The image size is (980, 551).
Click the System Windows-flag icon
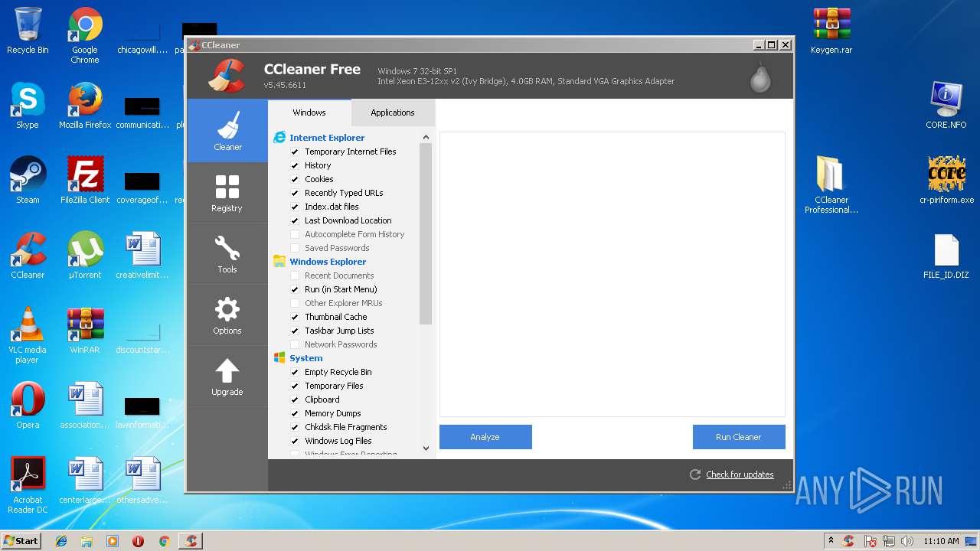[x=279, y=358]
